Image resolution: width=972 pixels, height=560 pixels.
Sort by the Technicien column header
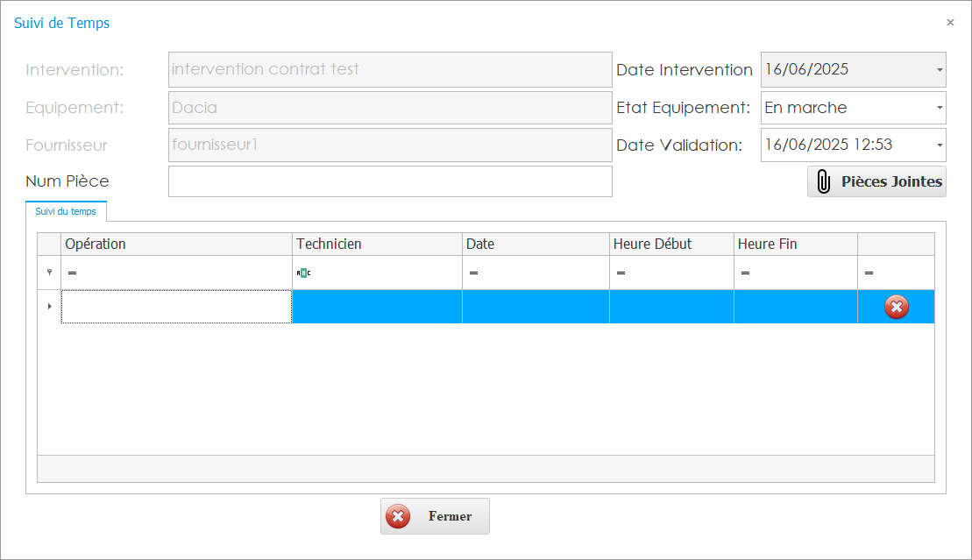click(x=377, y=244)
